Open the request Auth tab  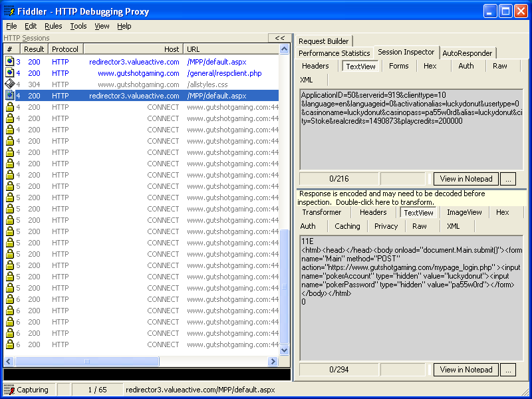[x=466, y=66]
